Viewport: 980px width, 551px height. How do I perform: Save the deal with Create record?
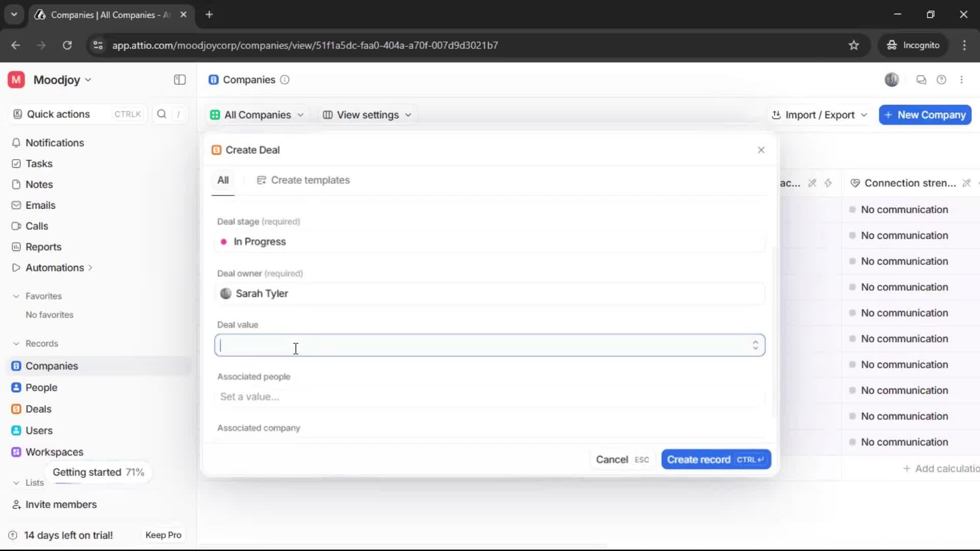[715, 459]
